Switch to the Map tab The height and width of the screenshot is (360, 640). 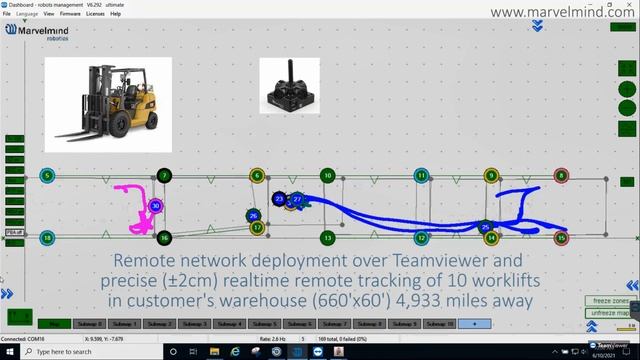(55, 324)
